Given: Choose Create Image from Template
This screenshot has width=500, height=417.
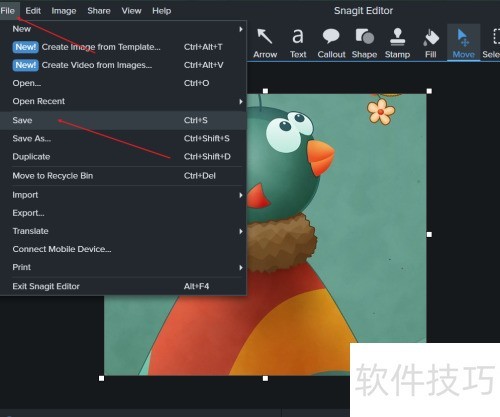Looking at the screenshot, I should coord(123,47).
